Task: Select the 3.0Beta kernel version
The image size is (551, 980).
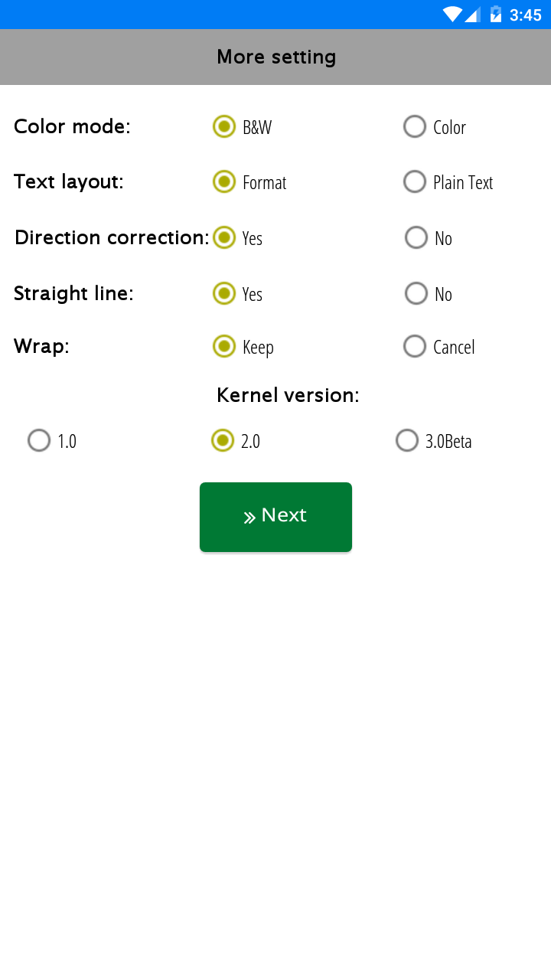Action: [x=407, y=440]
